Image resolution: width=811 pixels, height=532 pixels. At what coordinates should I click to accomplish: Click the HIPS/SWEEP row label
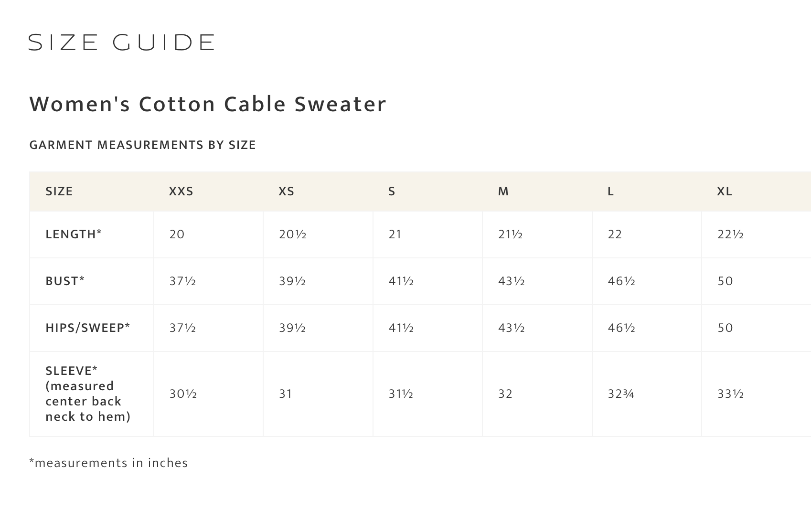click(87, 328)
